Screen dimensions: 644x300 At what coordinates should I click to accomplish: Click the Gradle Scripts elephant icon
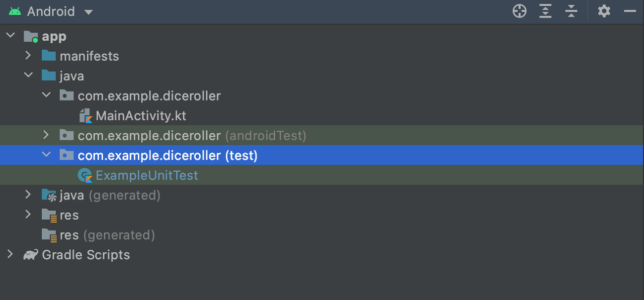(x=31, y=255)
